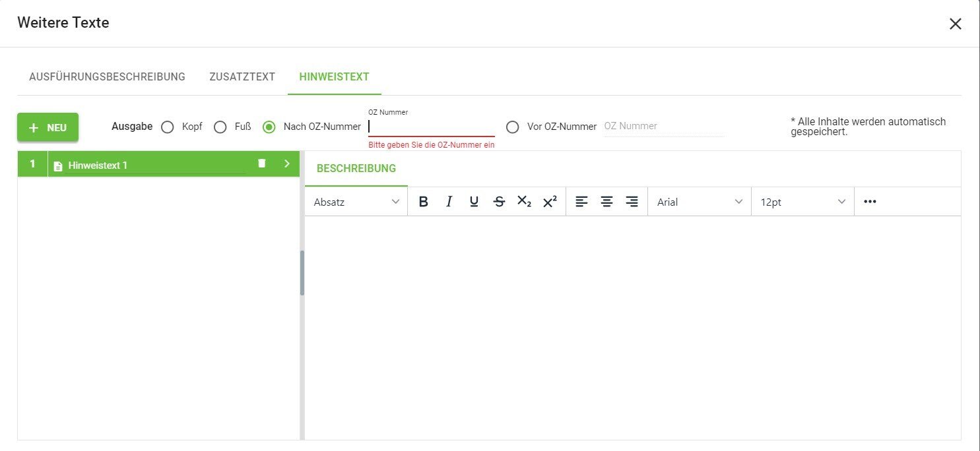Click the green NEU button
Image resolution: width=980 pixels, height=451 pixels.
pos(48,127)
